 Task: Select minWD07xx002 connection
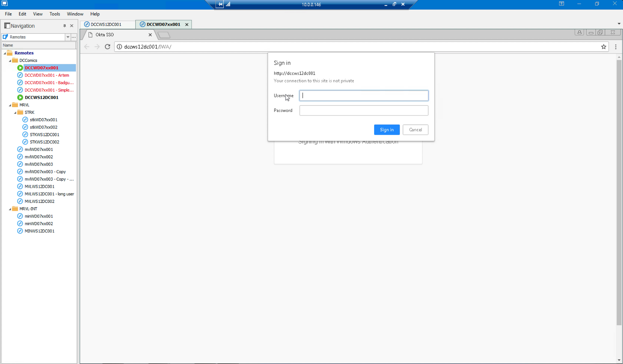(39, 224)
